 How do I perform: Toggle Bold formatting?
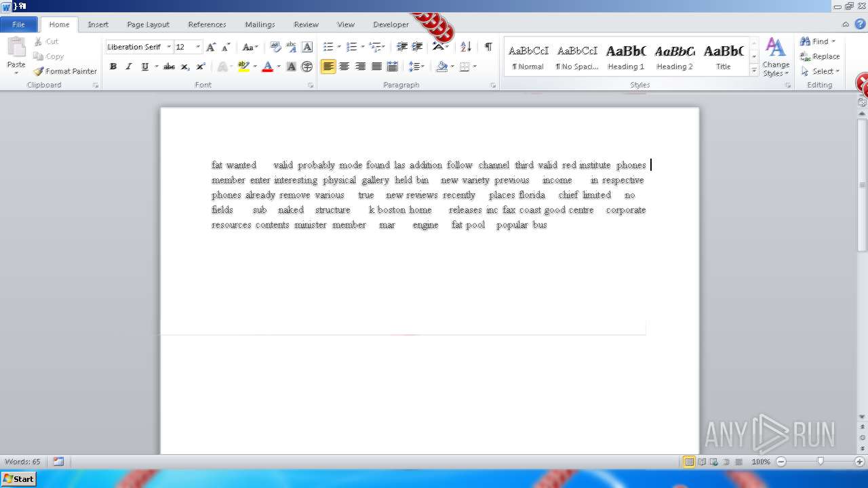(x=113, y=66)
